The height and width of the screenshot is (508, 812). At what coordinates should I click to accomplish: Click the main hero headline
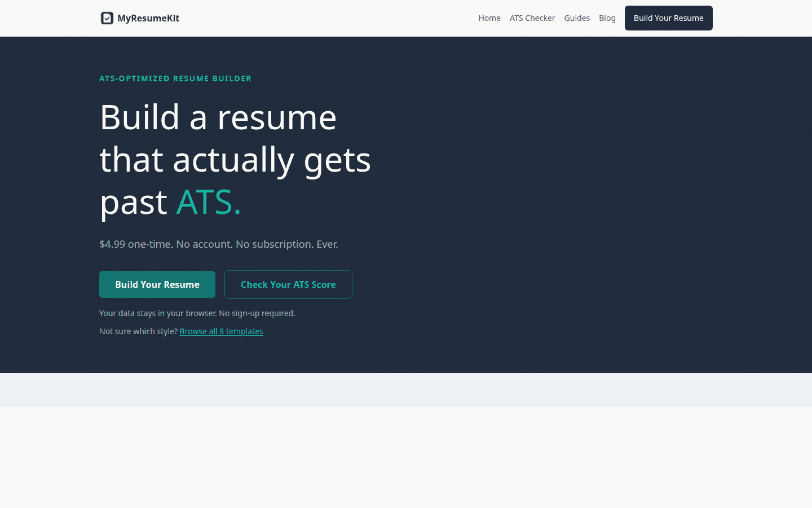coord(235,159)
